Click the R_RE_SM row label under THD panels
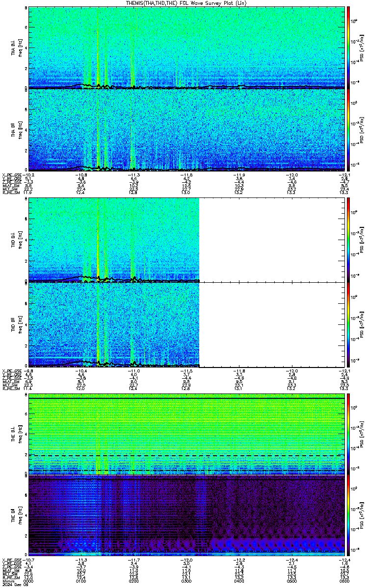368x588 pixels. pos(10,389)
